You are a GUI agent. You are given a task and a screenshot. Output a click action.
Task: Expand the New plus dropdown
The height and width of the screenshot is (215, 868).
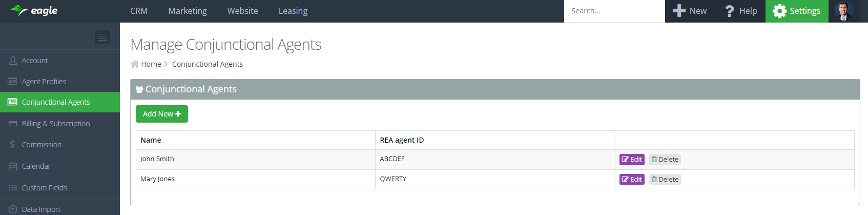point(690,11)
